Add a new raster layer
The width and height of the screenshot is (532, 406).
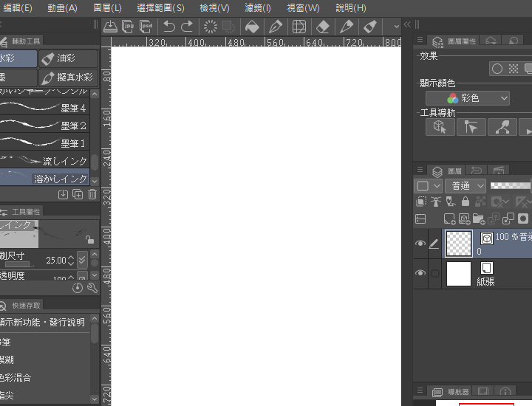pos(449,219)
